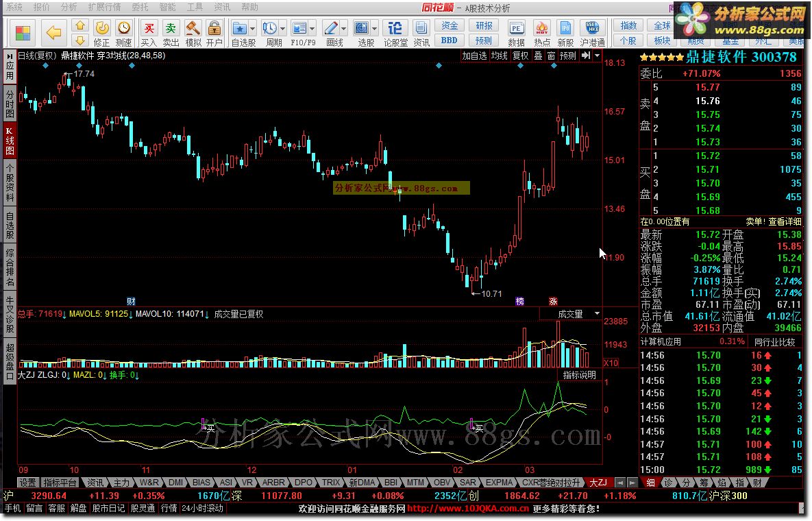Open the 测速 speed test clock icon
The image size is (812, 521).
tap(124, 34)
